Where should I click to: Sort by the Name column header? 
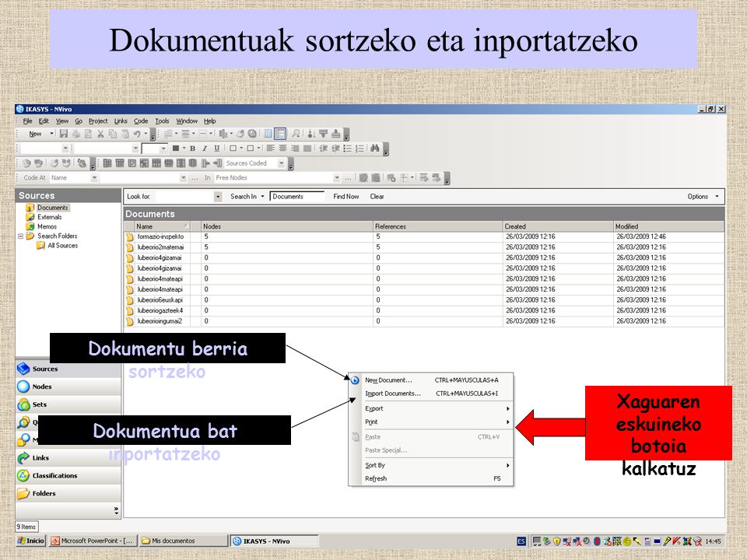tap(162, 226)
